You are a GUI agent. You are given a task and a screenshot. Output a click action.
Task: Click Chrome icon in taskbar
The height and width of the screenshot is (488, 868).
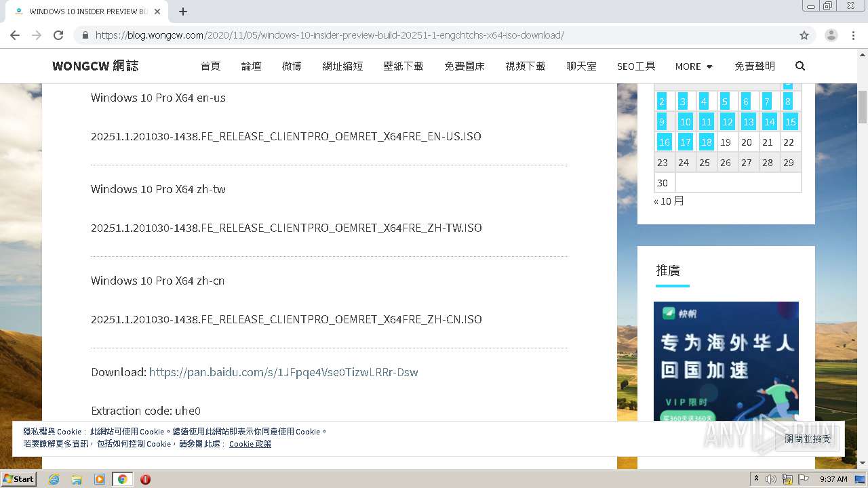point(123,479)
